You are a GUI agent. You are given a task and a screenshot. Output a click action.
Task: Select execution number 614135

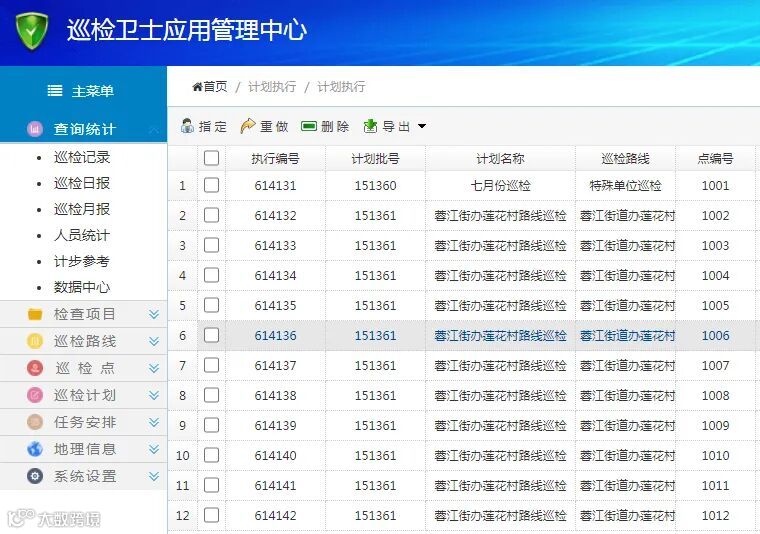coord(275,306)
